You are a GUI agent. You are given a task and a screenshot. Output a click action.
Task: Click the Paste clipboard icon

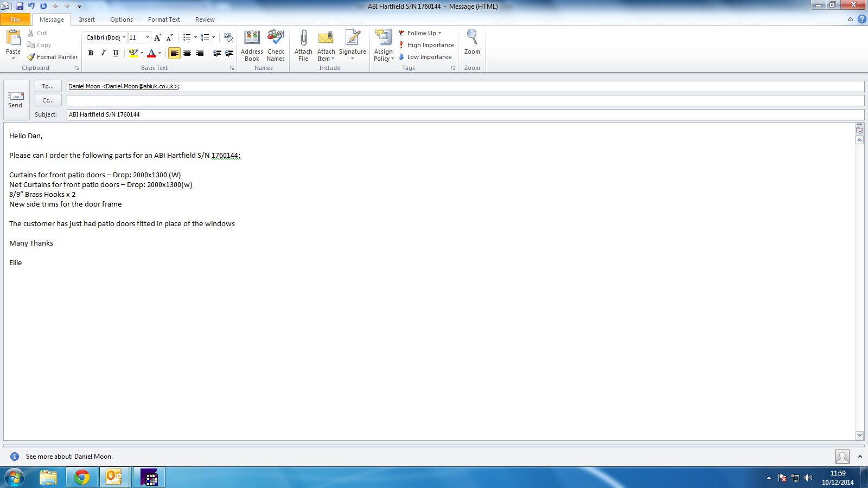coord(13,38)
